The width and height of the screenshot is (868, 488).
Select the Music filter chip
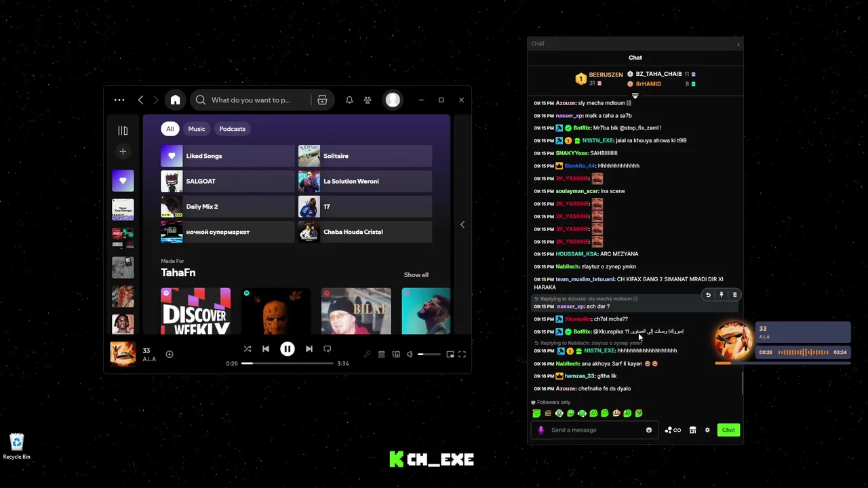pos(197,129)
